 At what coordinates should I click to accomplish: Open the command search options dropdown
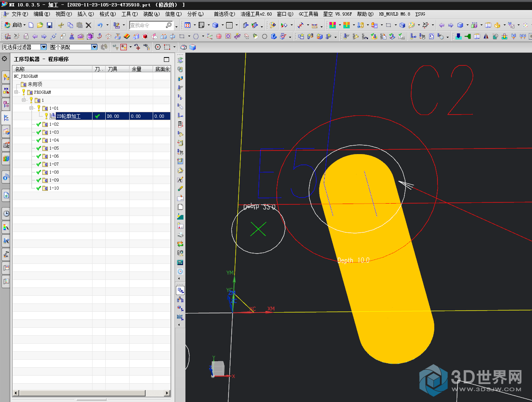tap(176, 26)
